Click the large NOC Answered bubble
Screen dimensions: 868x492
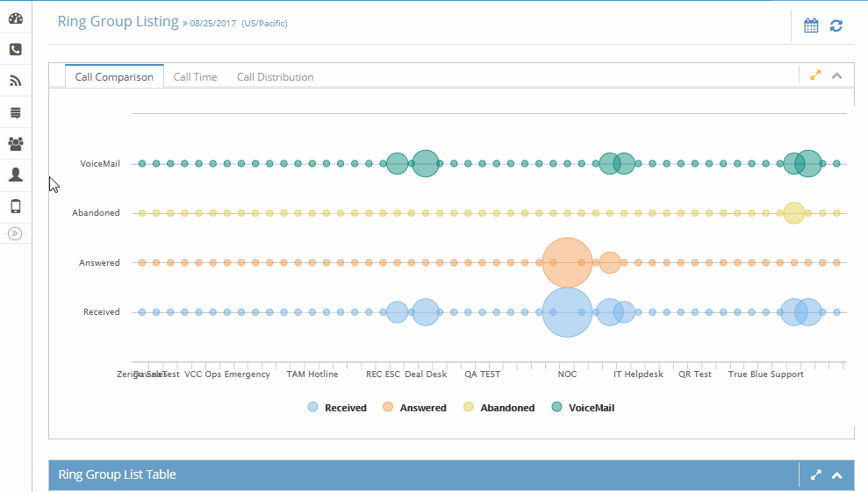pyautogui.click(x=568, y=262)
